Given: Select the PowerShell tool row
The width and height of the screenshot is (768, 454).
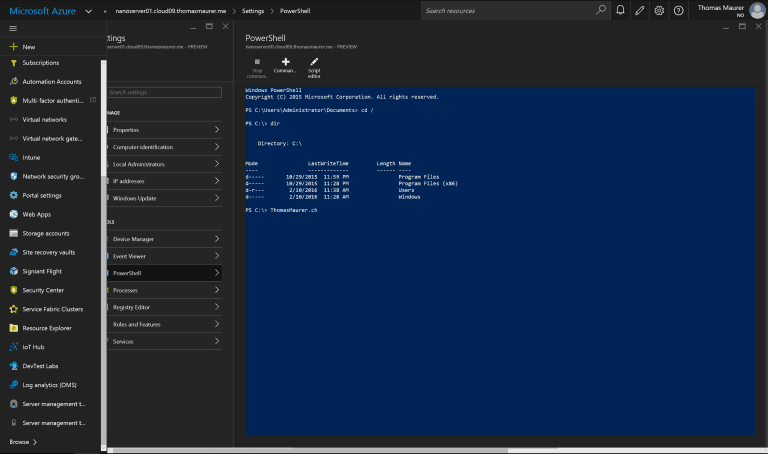Looking at the screenshot, I should [x=164, y=273].
